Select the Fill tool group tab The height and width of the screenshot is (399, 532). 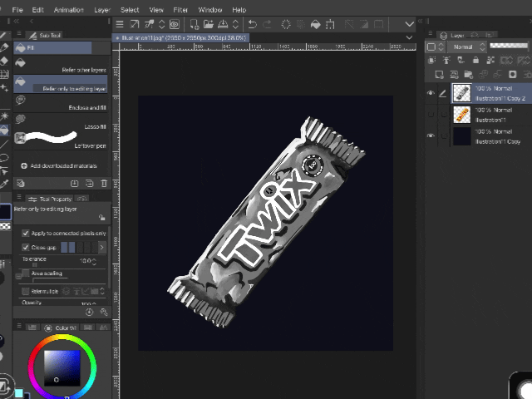click(52, 48)
